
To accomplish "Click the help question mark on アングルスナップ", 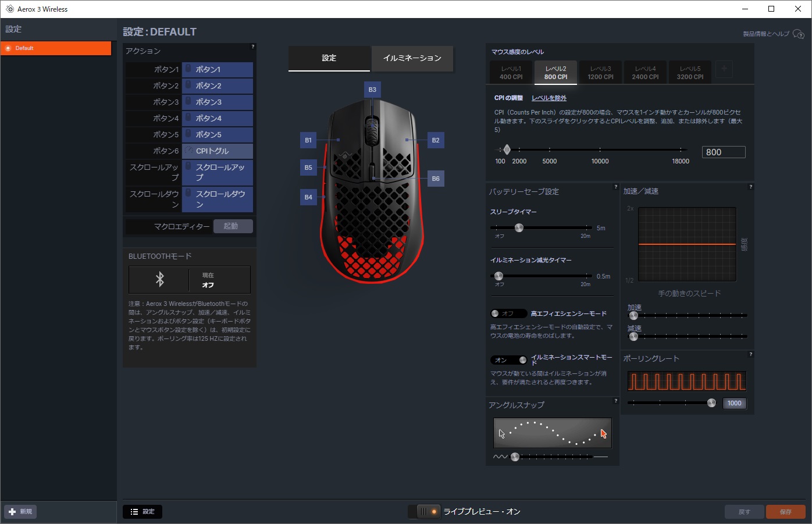I will tap(615, 401).
